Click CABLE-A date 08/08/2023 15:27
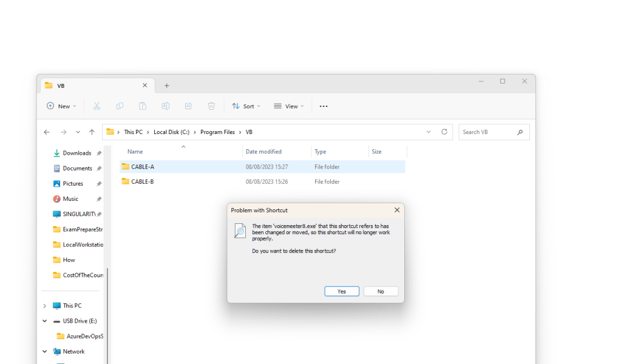This screenshot has width=621, height=364. click(266, 167)
